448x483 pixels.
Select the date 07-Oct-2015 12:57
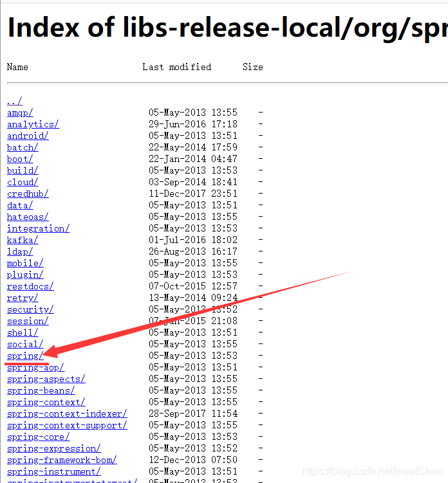click(193, 286)
